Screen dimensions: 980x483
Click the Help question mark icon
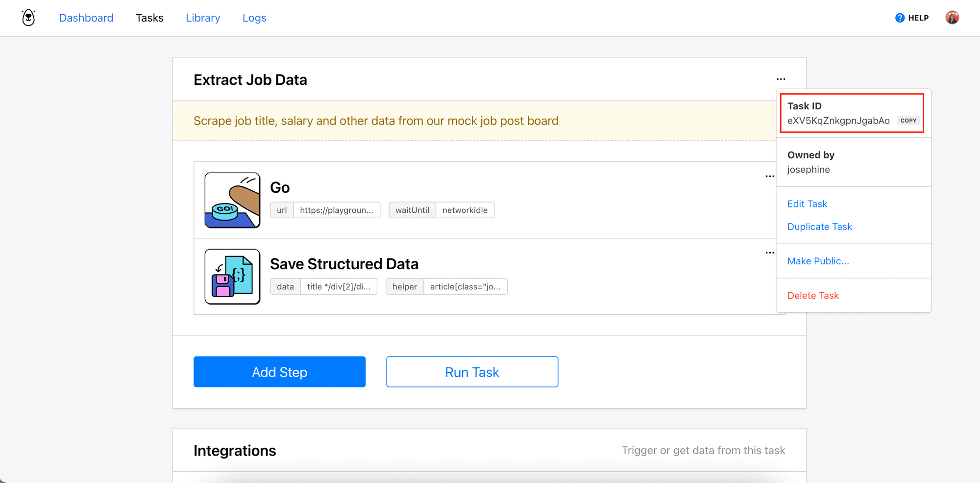(x=900, y=18)
